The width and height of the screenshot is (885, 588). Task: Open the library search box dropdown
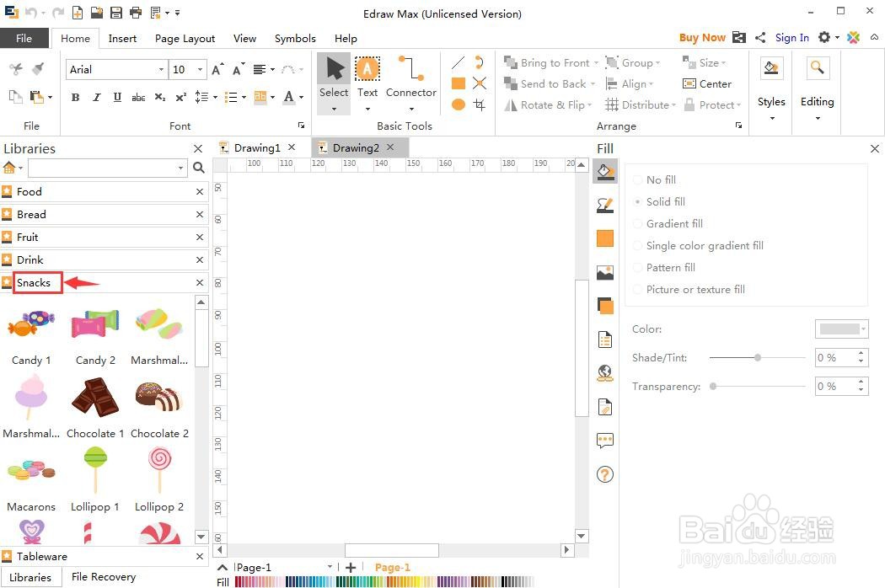[x=180, y=168]
